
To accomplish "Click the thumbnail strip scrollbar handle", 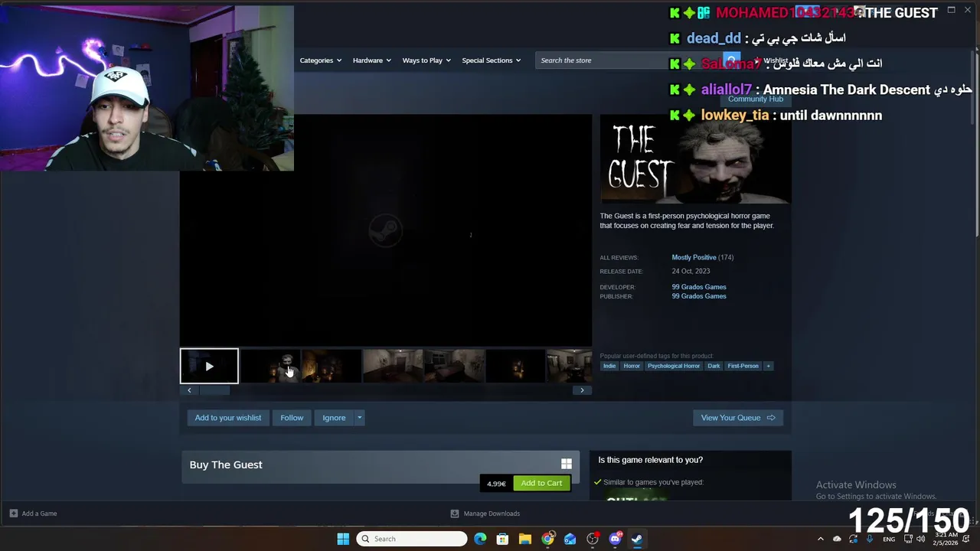I will pyautogui.click(x=214, y=390).
